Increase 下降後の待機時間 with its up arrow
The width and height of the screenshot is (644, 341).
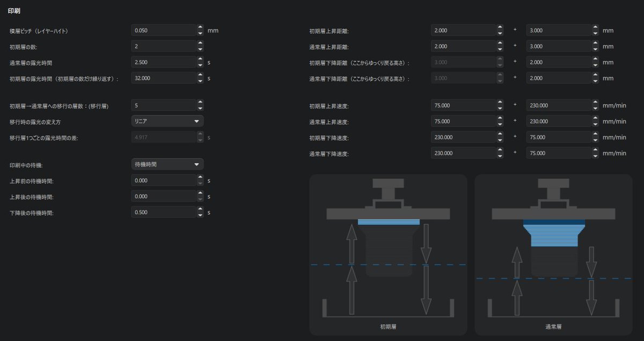[200, 209]
